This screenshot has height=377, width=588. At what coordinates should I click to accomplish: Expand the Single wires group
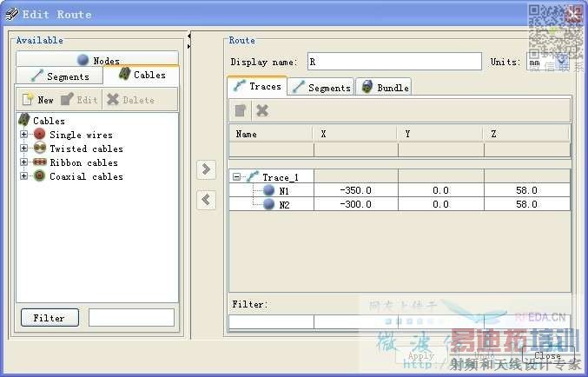click(24, 135)
